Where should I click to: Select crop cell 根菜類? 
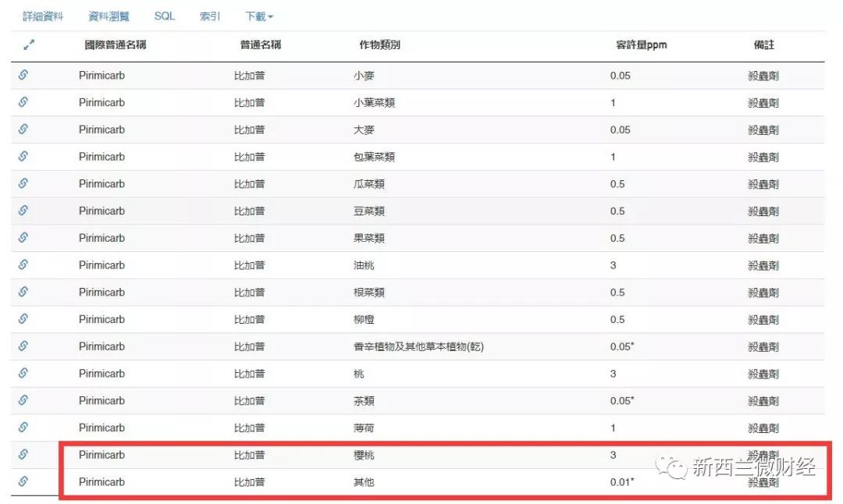pos(368,293)
